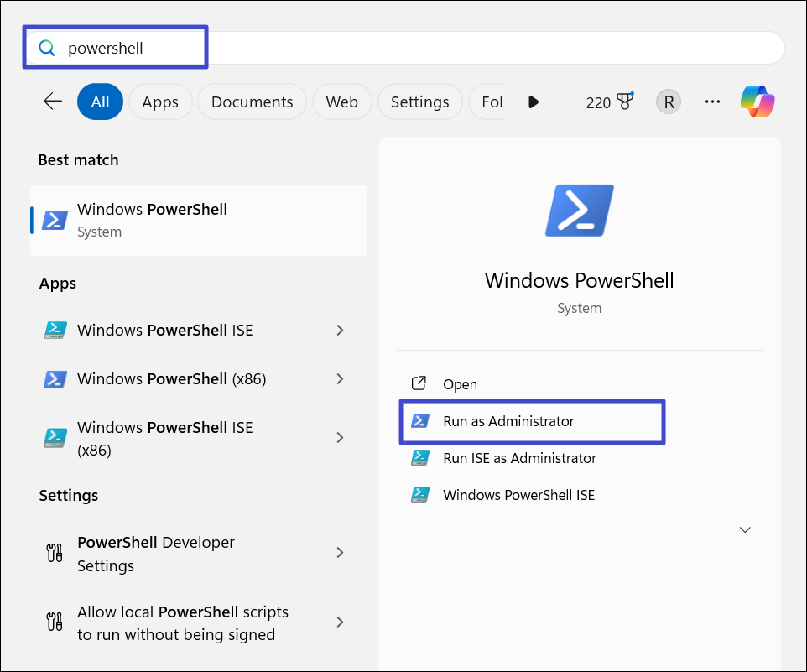Select Windows PowerShell best match result

tap(198, 220)
